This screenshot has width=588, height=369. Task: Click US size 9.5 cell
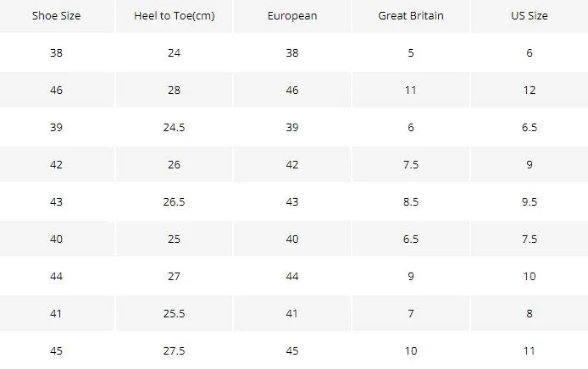(x=530, y=202)
